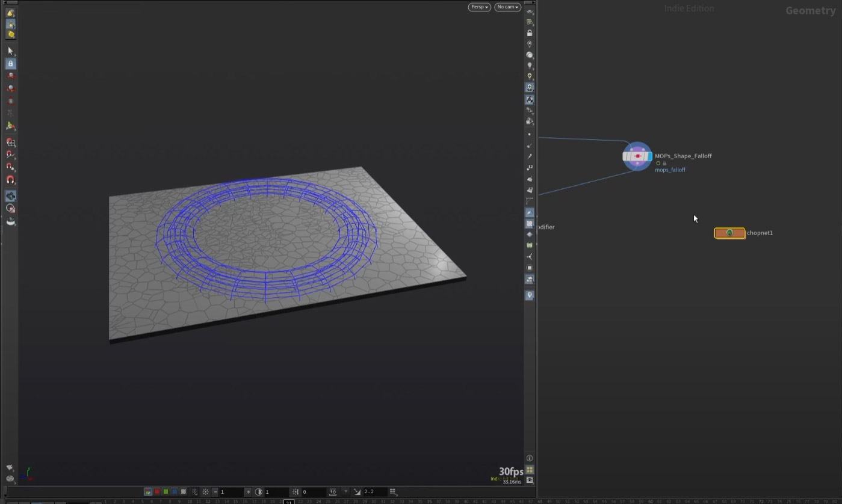This screenshot has width=842, height=504.
Task: Select the red background color swatch
Action: 156,491
